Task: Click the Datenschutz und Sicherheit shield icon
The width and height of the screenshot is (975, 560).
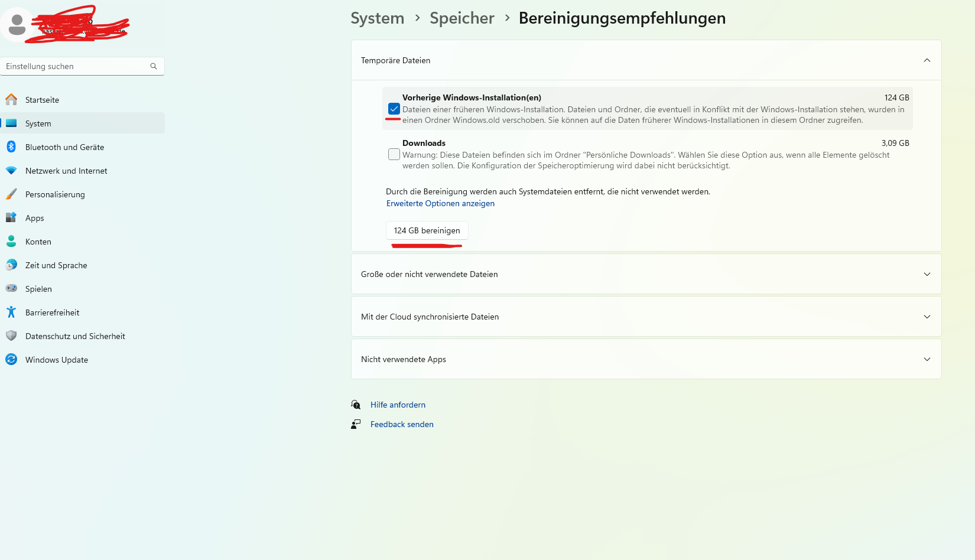Action: click(11, 336)
